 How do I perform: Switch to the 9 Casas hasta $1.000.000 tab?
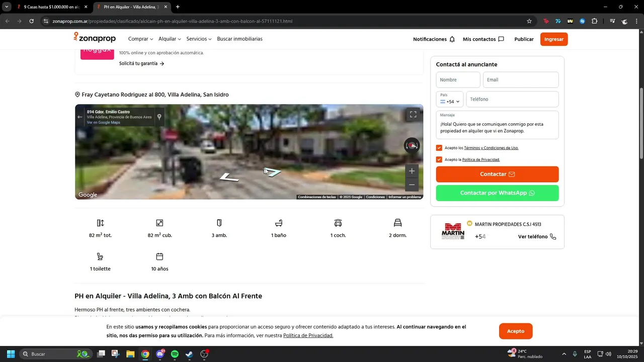pyautogui.click(x=51, y=7)
